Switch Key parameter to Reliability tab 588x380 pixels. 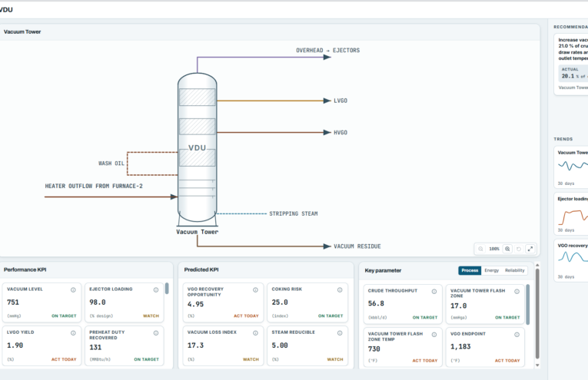[x=514, y=270]
